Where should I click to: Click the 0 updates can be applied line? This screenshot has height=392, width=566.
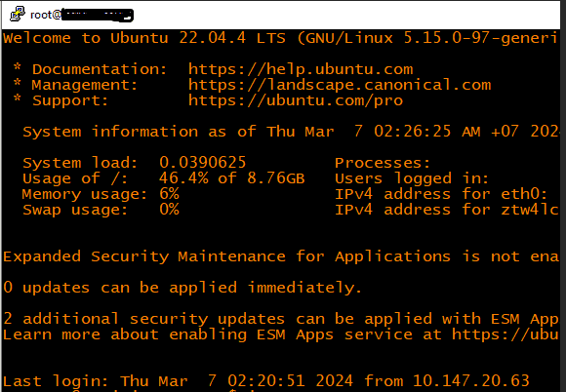tap(182, 288)
